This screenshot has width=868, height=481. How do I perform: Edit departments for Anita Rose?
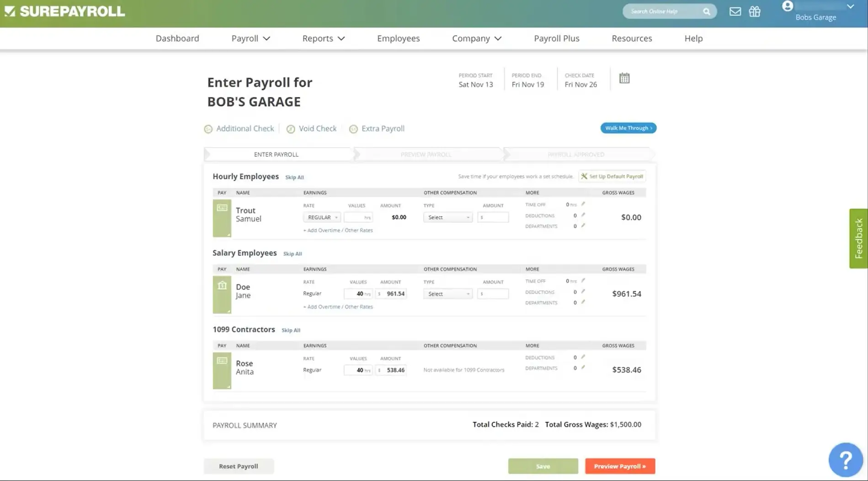pyautogui.click(x=583, y=368)
